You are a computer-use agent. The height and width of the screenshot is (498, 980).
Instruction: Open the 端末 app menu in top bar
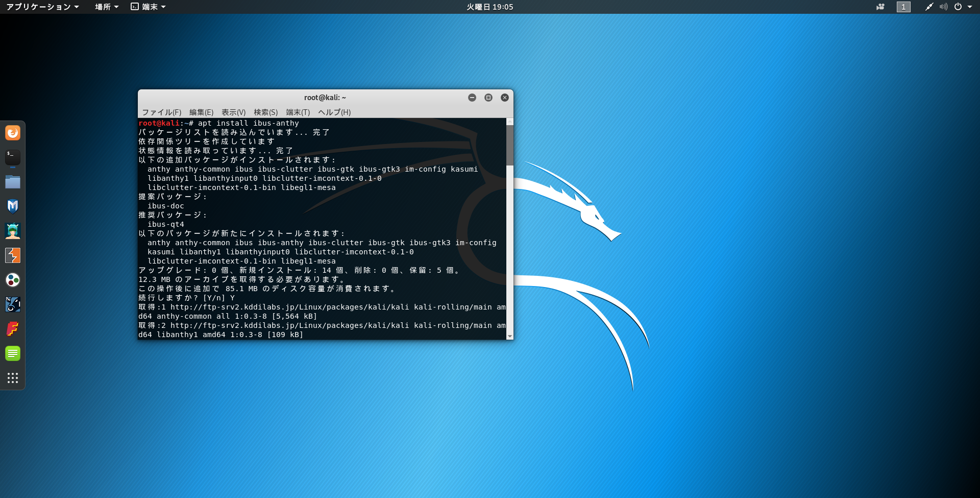[149, 7]
